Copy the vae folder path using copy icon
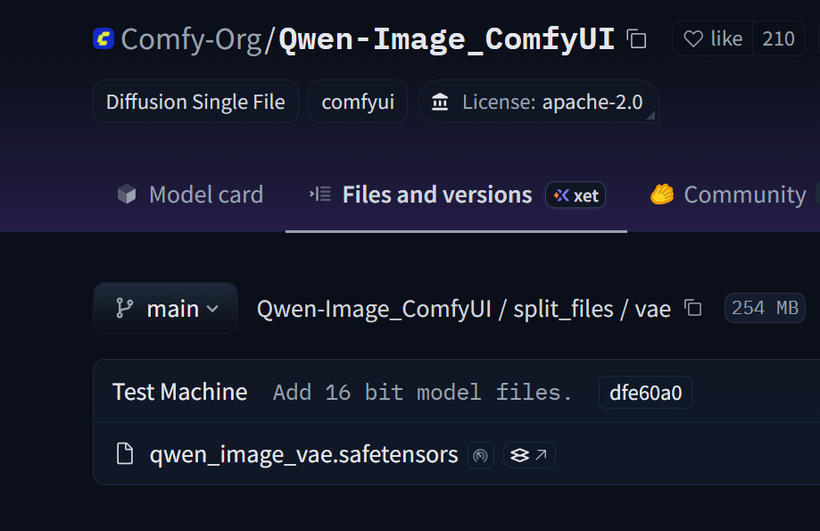 [693, 308]
